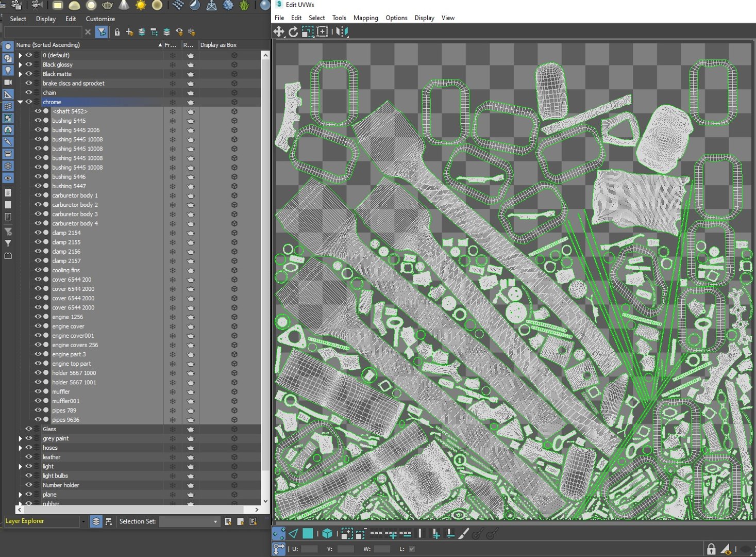Switch to Edge sub-object selection mode
756x557 pixels.
(293, 534)
